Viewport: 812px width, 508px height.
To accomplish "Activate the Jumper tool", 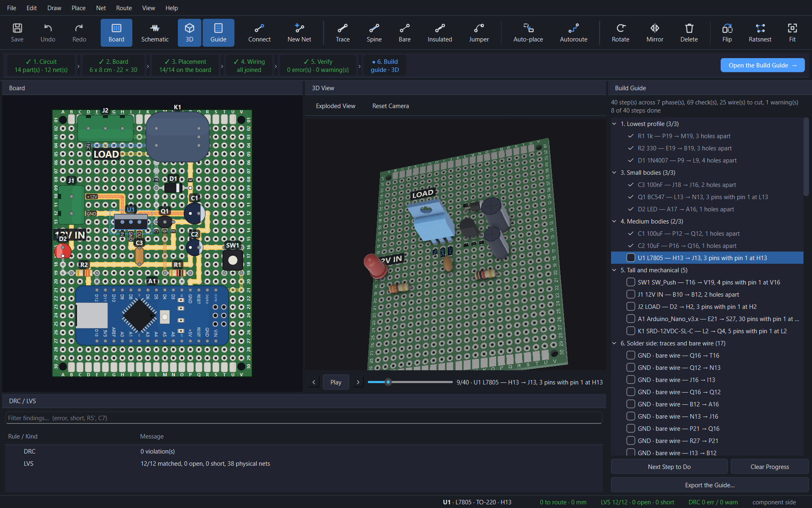I will (x=479, y=33).
